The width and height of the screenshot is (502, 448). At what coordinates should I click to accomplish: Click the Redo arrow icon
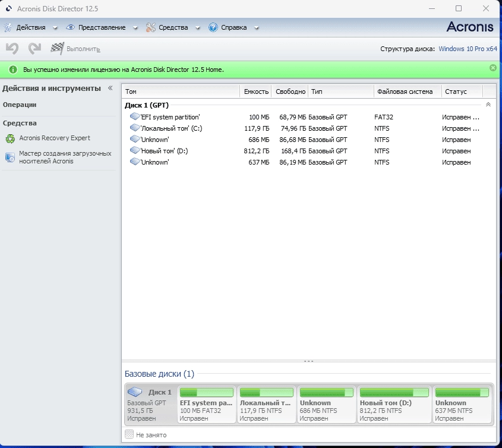pyautogui.click(x=34, y=49)
